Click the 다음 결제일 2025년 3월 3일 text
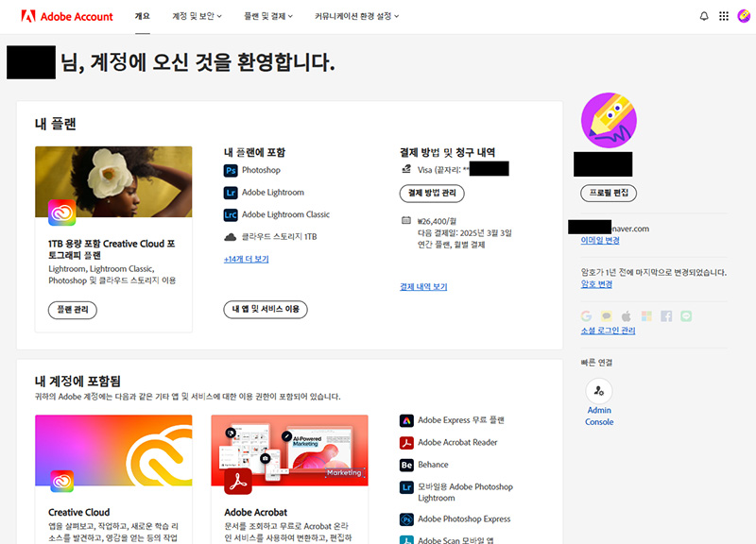 pyautogui.click(x=464, y=233)
